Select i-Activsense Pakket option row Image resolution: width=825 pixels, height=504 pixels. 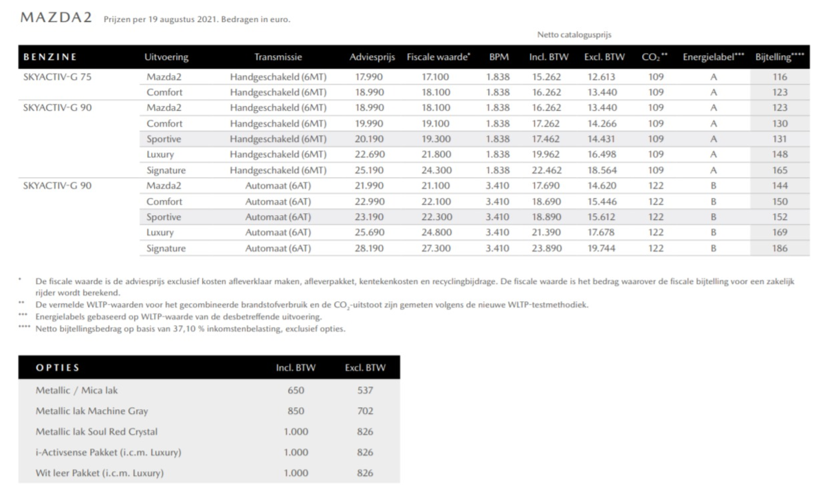pyautogui.click(x=208, y=452)
